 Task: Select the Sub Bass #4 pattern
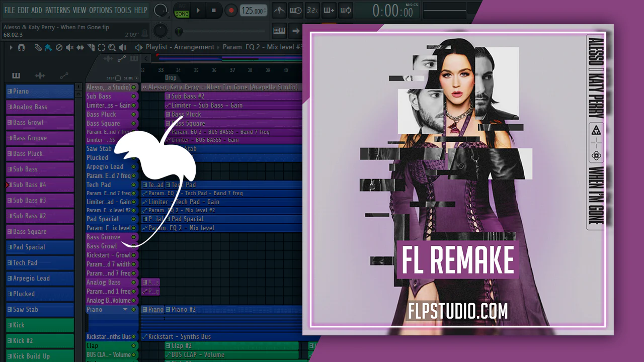(40, 185)
